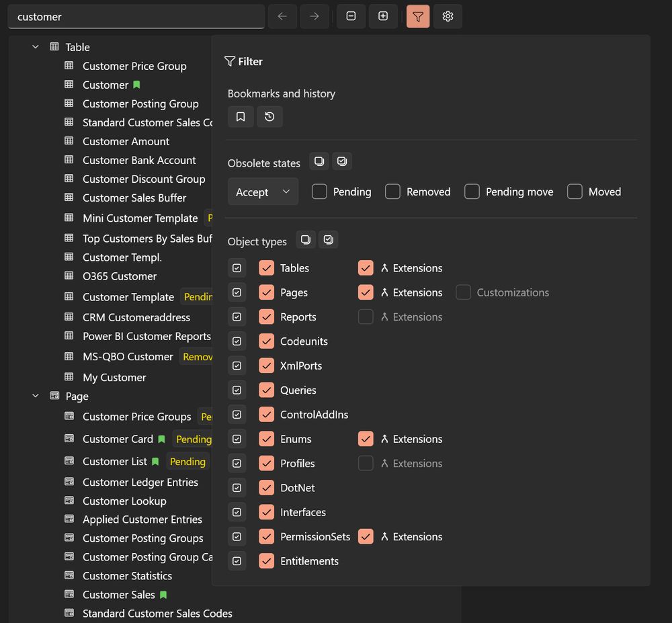Click the select-only icon beside Interfaces
This screenshot has height=623, width=672.
tap(237, 513)
